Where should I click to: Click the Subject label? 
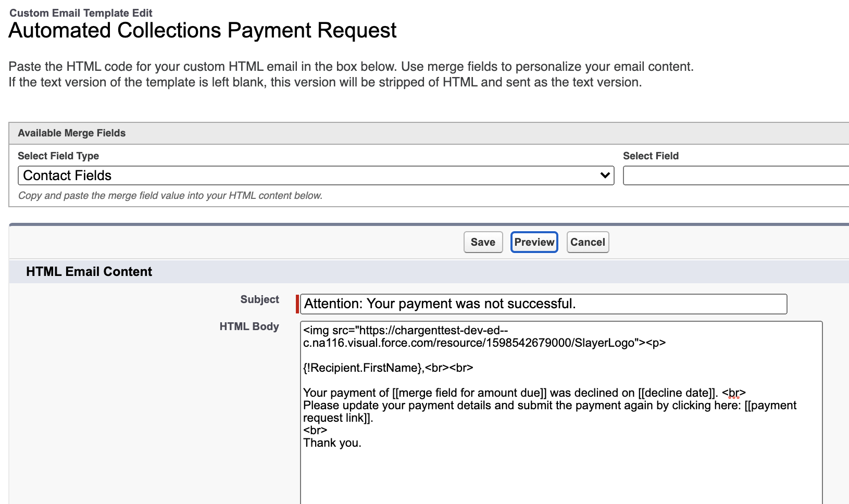pos(259,299)
